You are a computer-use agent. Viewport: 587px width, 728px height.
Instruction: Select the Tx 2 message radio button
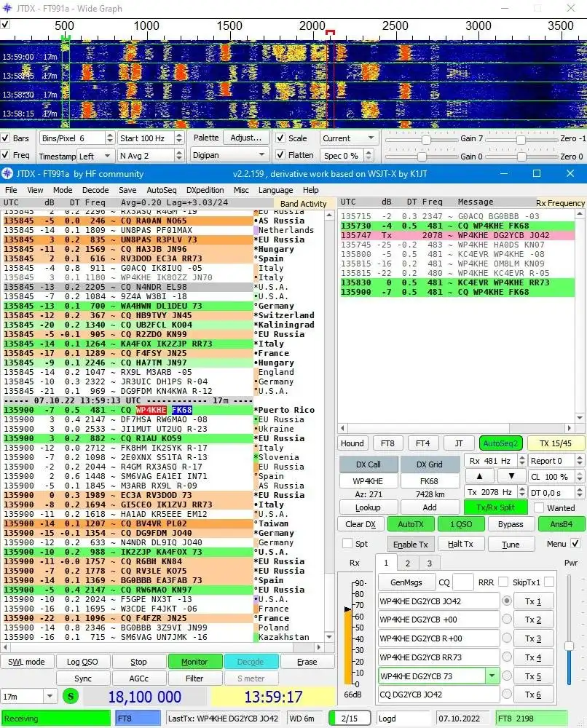507,620
